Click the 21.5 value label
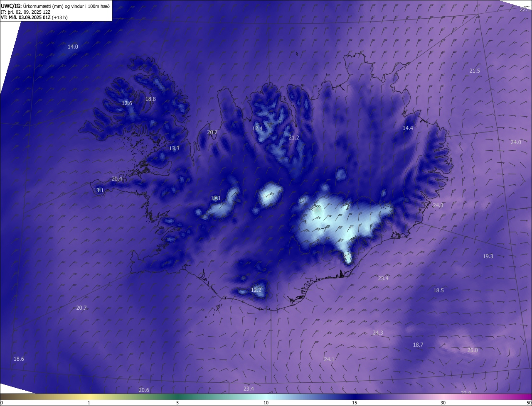The width and height of the screenshot is (532, 406). pyautogui.click(x=475, y=71)
